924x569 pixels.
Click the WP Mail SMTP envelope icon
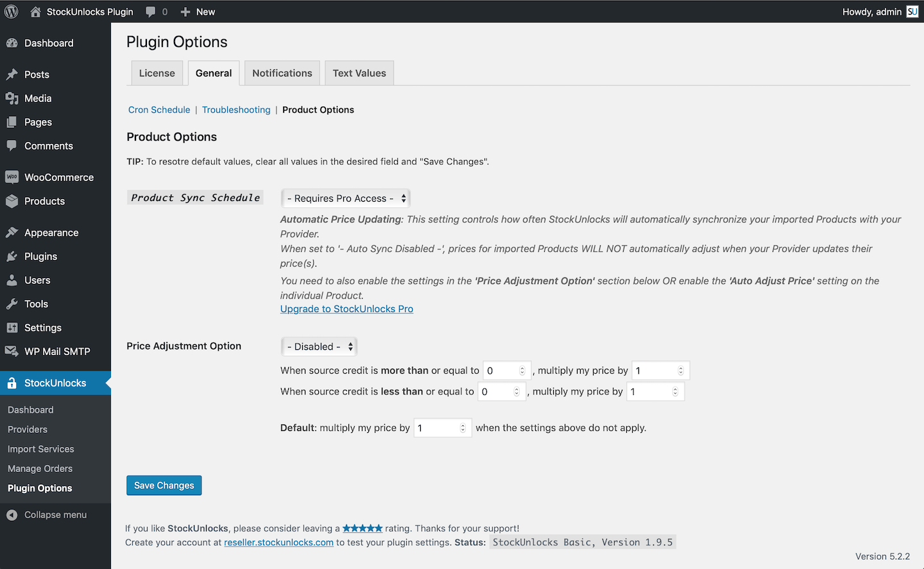click(12, 351)
